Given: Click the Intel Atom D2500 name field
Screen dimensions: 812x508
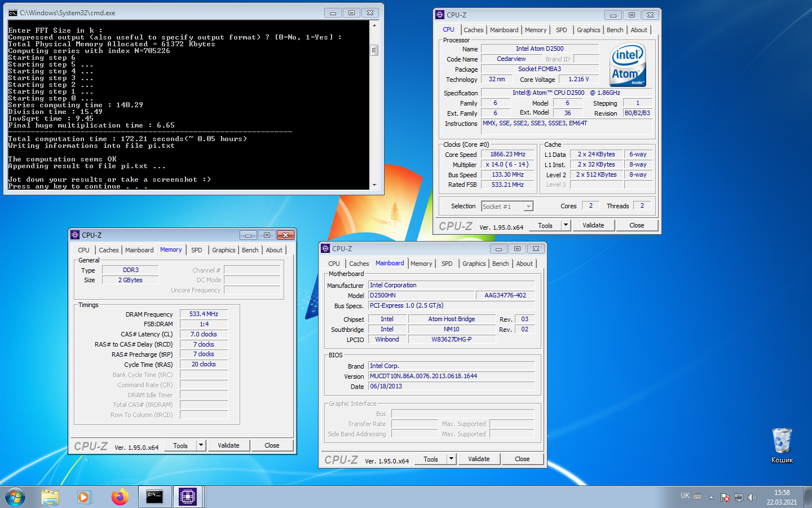Looking at the screenshot, I should (x=540, y=49).
